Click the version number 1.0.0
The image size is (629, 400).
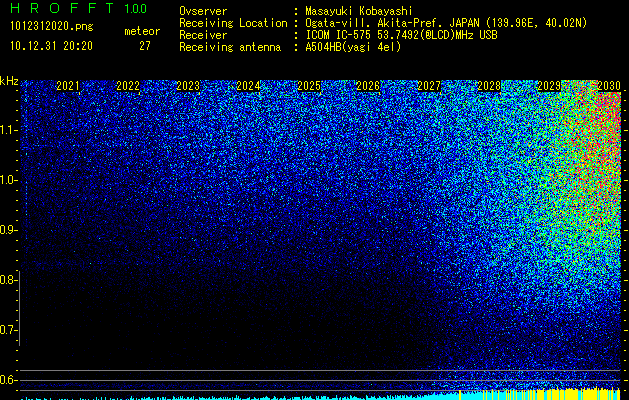(x=135, y=8)
